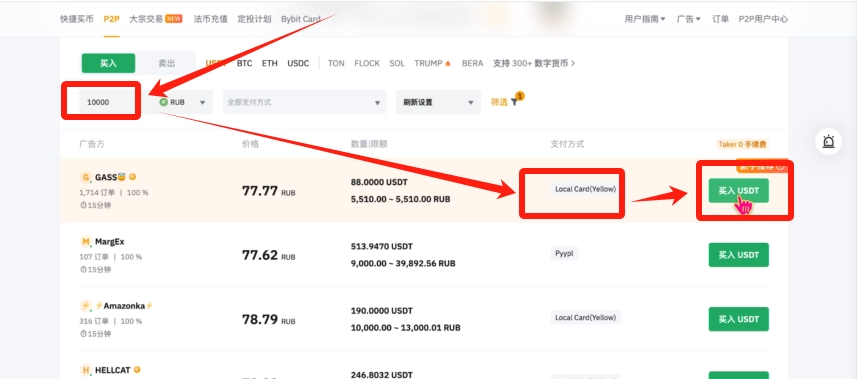Click the RUB currency coin icon

[163, 102]
